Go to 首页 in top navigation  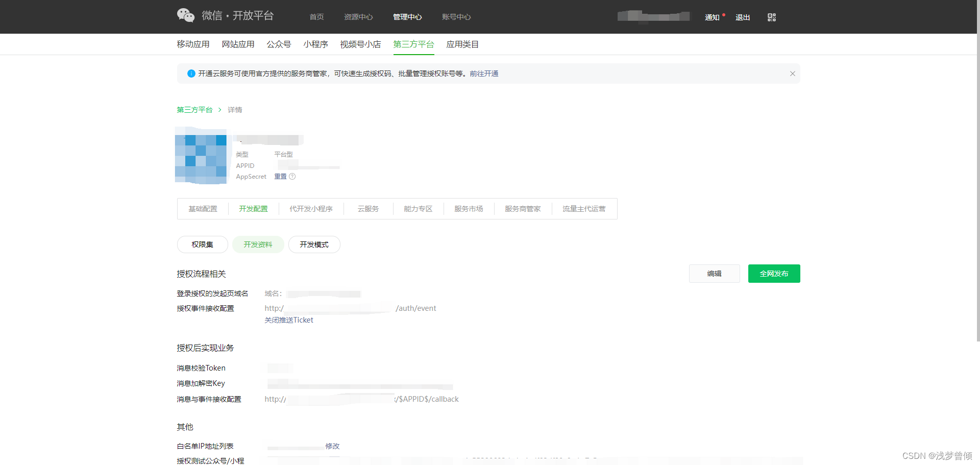point(316,17)
